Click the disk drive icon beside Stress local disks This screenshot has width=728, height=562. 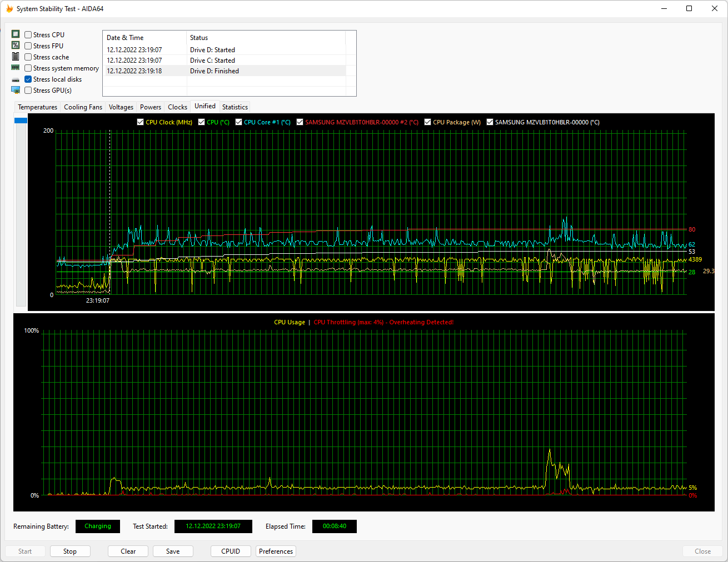pyautogui.click(x=16, y=79)
